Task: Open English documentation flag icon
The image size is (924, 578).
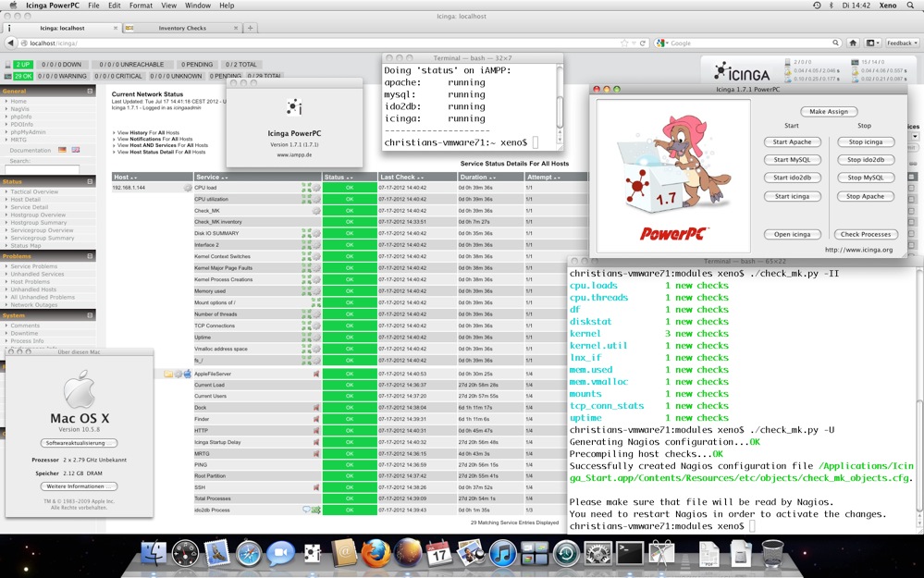Action: [x=76, y=150]
